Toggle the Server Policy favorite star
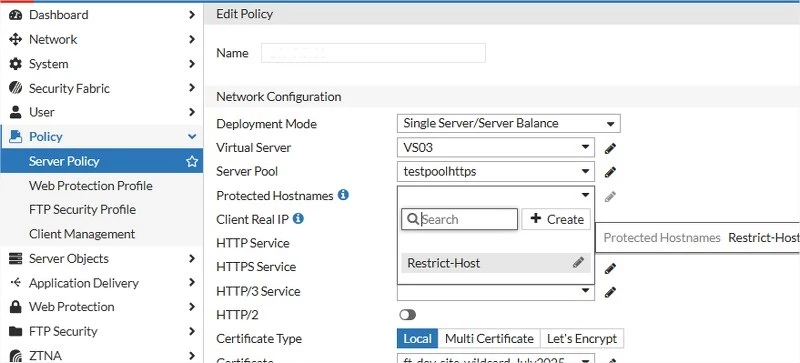800x363 pixels. point(192,161)
